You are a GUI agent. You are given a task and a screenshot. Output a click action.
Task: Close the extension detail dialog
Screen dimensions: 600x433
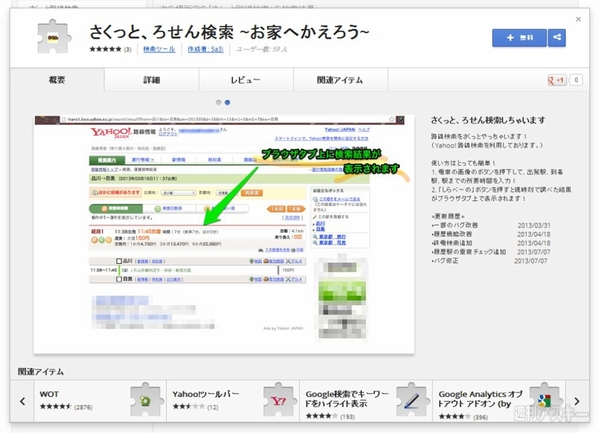pyautogui.click(x=578, y=19)
